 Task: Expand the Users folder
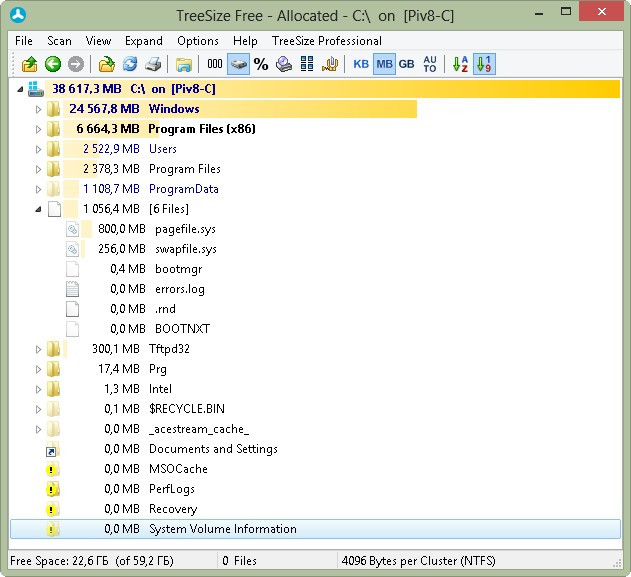pos(38,149)
